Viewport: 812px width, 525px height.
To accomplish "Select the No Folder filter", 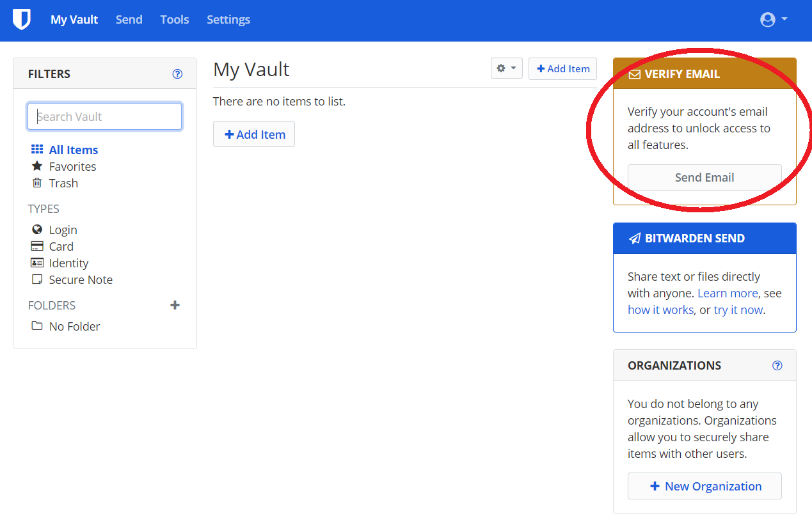I will pos(74,326).
